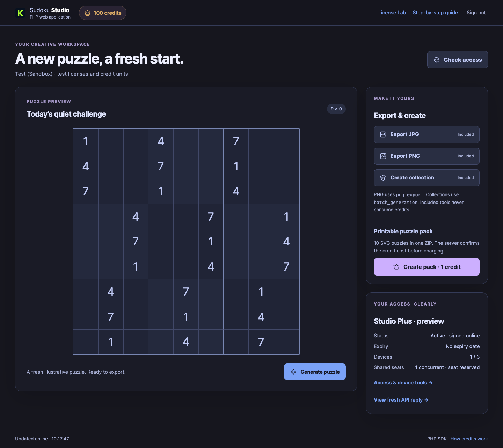Image resolution: width=503 pixels, height=448 pixels.
Task: Click the 'Studio Plus · preview' heading
Action: (x=409, y=321)
